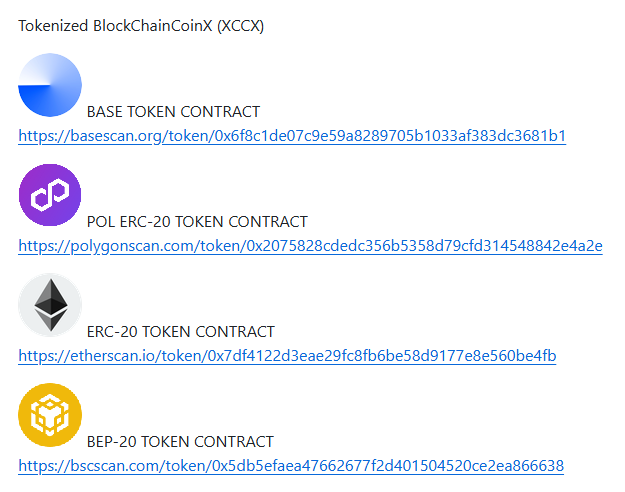
Task: Open the etherscan.io token contract link
Action: tap(287, 356)
